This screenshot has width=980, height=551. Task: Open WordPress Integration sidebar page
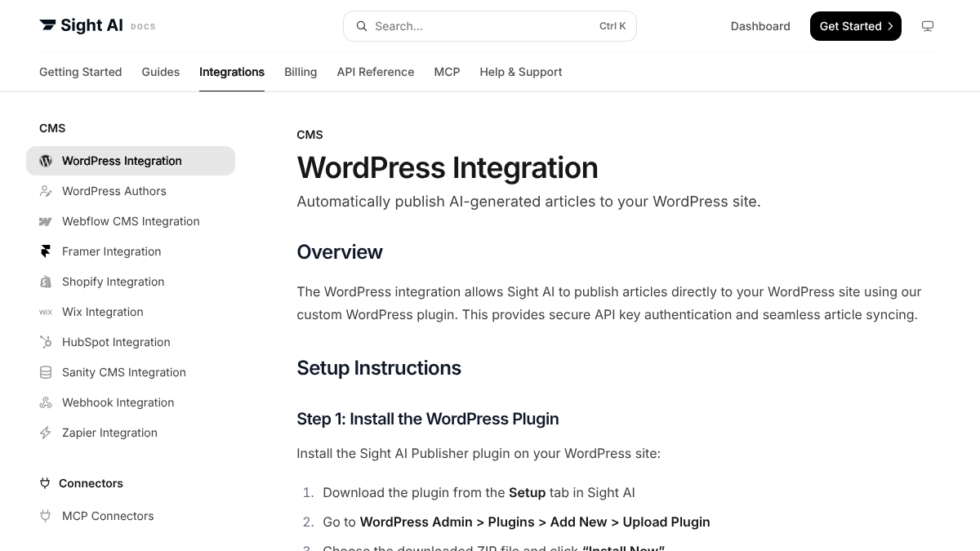(x=131, y=161)
